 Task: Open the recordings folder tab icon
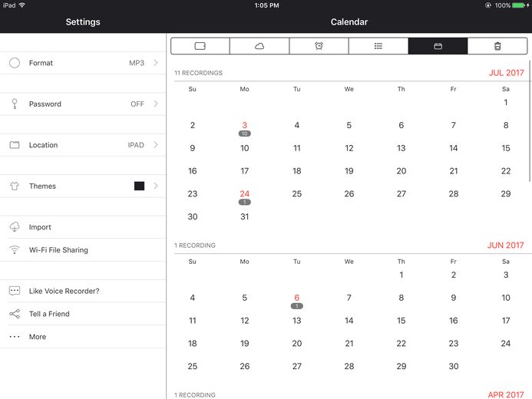tap(200, 46)
